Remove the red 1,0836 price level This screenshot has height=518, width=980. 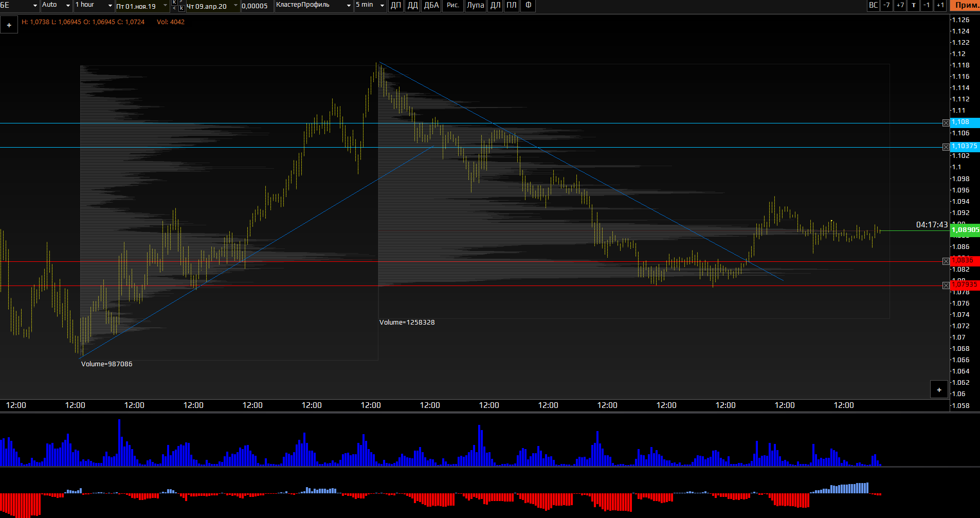click(x=946, y=261)
